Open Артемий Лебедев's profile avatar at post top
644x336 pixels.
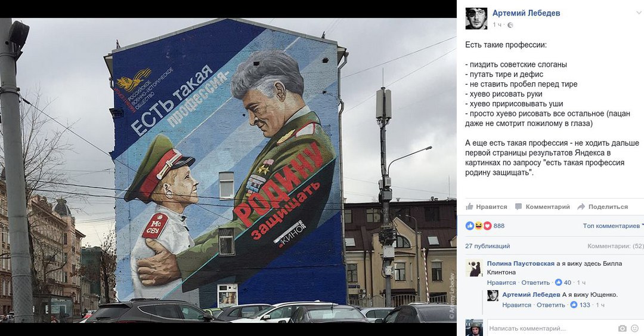(x=476, y=19)
